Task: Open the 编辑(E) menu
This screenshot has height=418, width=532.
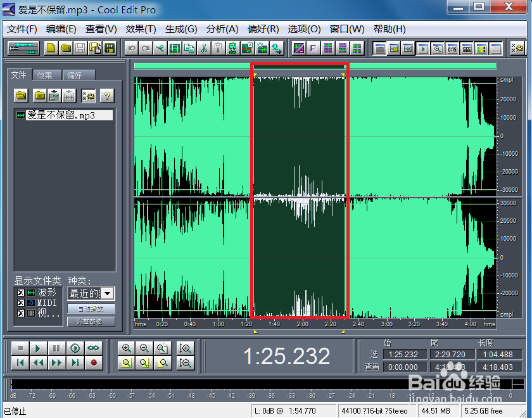Action: [x=61, y=29]
